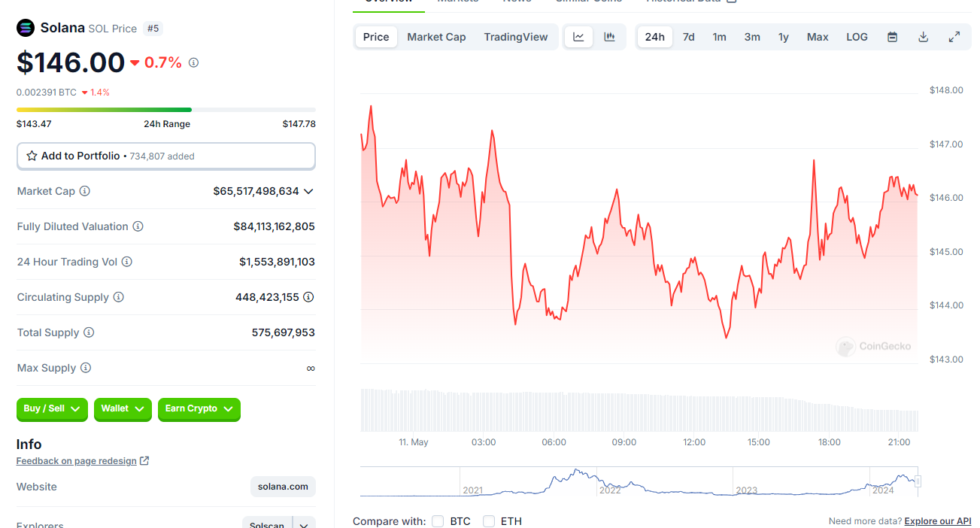Switch to candlestick chart view icon
The width and height of the screenshot is (980, 528).
coord(609,37)
